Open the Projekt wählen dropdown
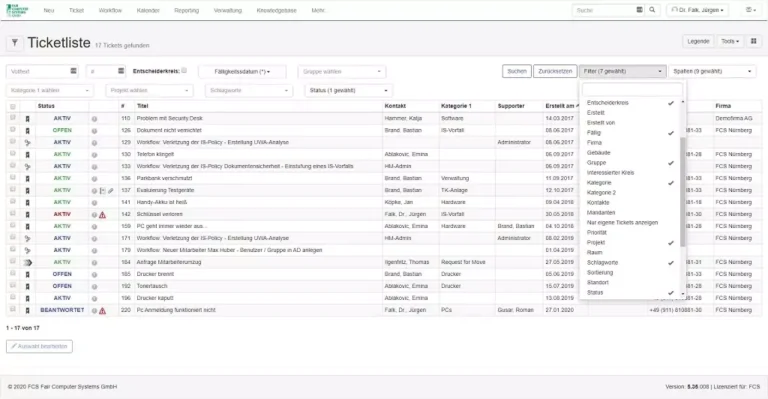 [149, 91]
